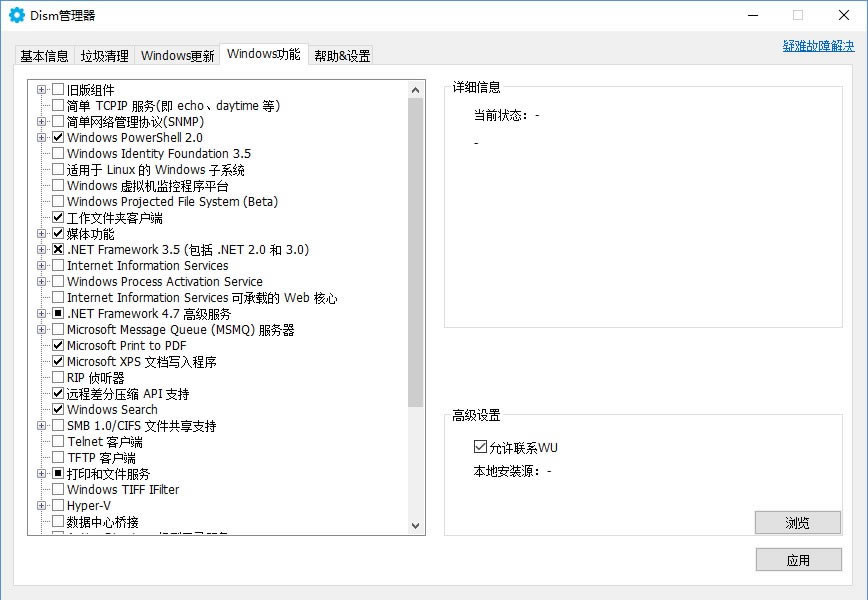Expand the .NET Framework 3.5 node
Screen dimensions: 868x600
pos(41,250)
